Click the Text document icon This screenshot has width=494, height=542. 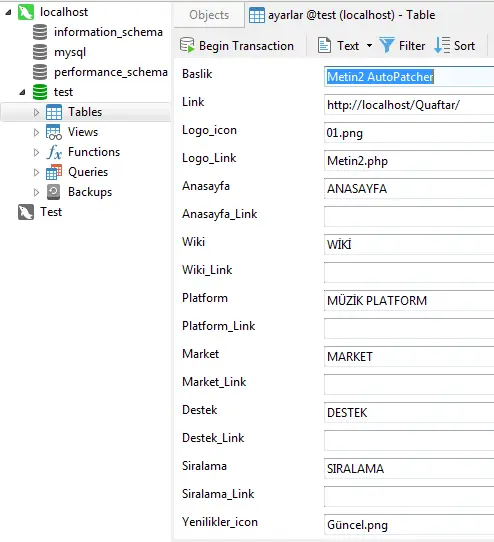point(324,46)
